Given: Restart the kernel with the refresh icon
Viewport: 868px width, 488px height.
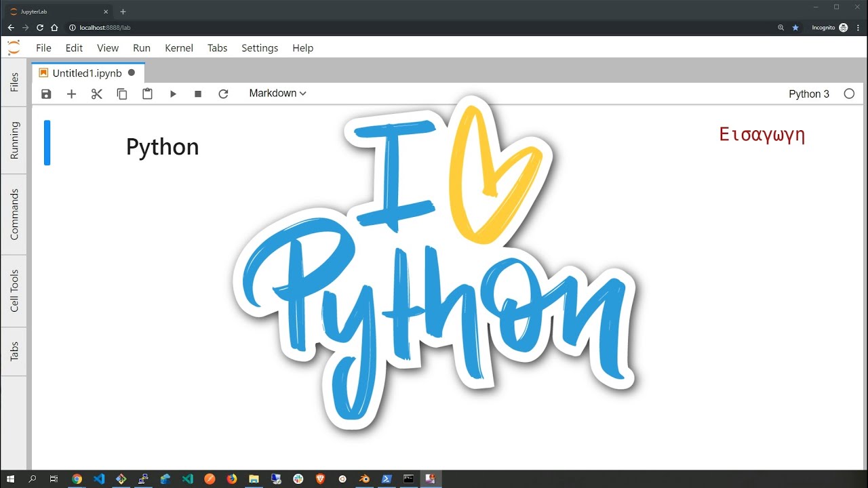Looking at the screenshot, I should 223,94.
